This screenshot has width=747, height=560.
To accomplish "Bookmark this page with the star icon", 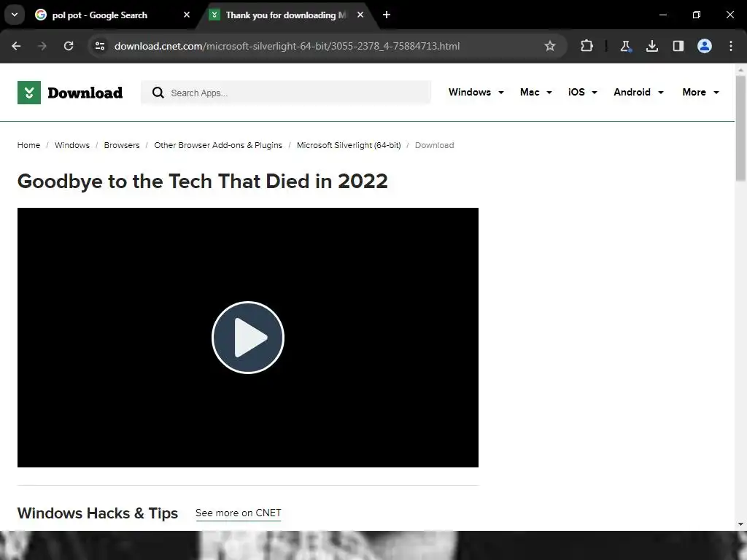I will tap(550, 46).
